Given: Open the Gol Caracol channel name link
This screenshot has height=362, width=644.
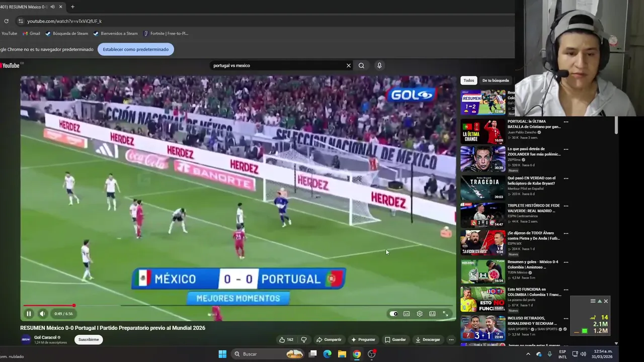Looking at the screenshot, I should coord(45,337).
